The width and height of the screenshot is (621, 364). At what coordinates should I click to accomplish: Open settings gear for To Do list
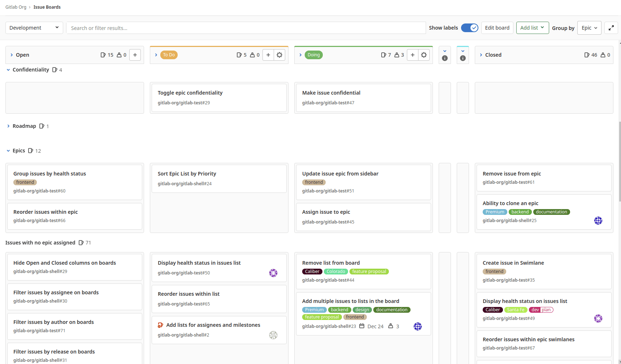click(x=279, y=55)
